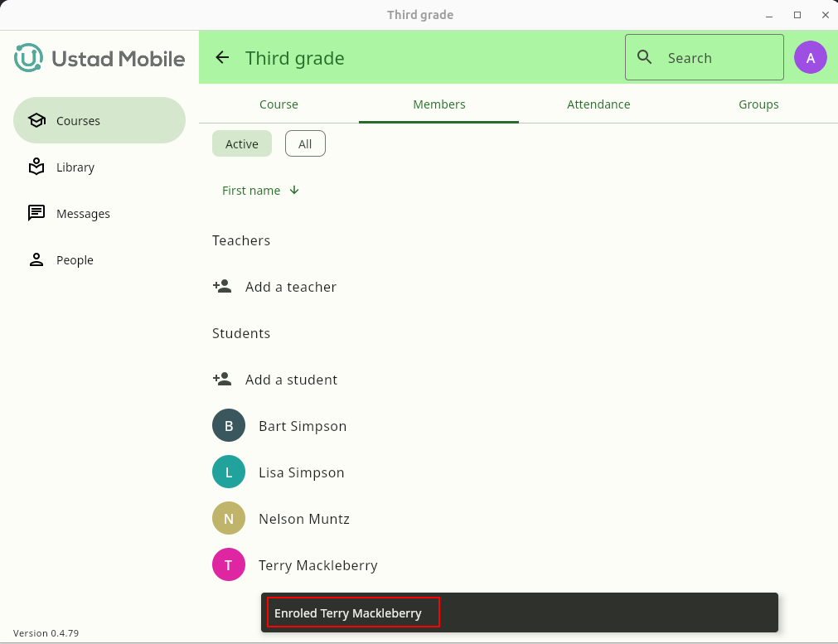Switch to the Attendance tab

coord(598,104)
